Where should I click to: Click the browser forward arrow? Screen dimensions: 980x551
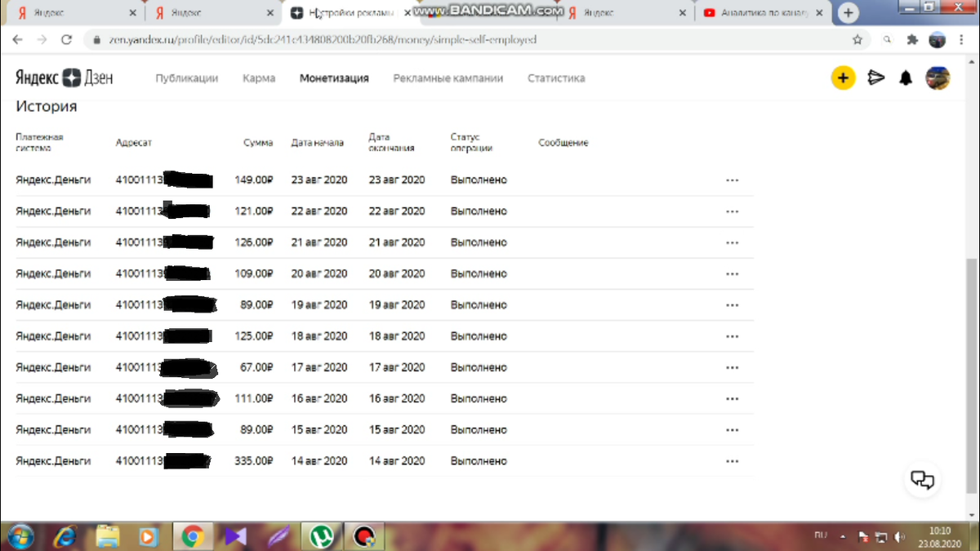tap(42, 39)
